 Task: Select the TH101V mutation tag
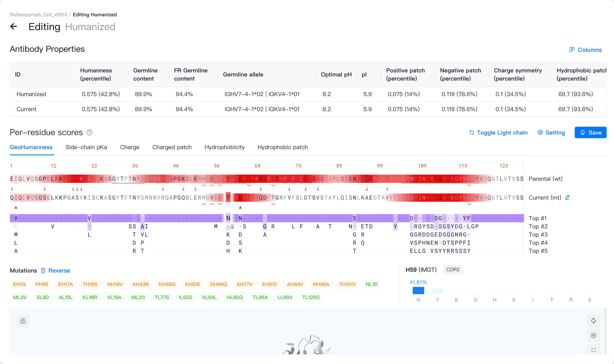coord(347,284)
